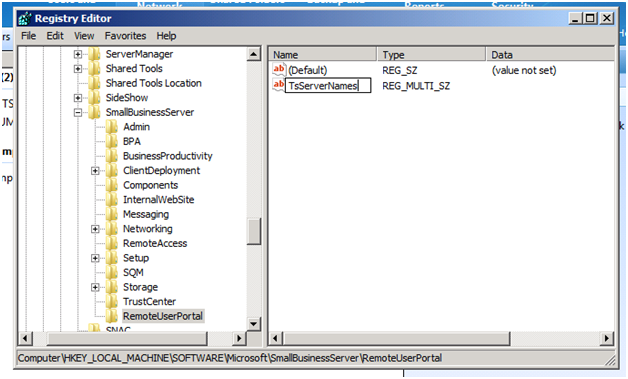Image resolution: width=628 pixels, height=379 pixels.
Task: Select the Shared Tools Location key label
Action: [153, 83]
